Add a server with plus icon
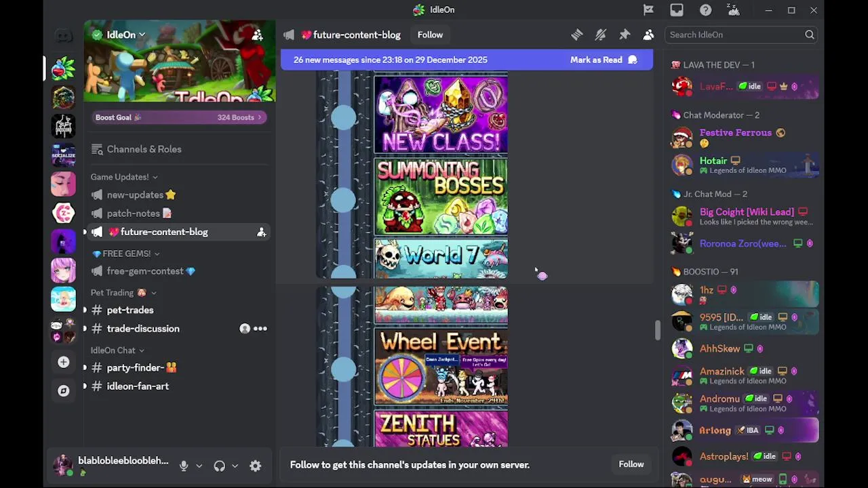This screenshot has width=868, height=488. (63, 362)
